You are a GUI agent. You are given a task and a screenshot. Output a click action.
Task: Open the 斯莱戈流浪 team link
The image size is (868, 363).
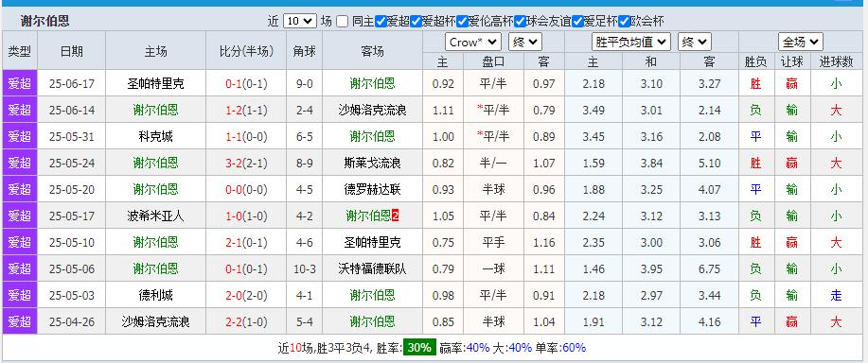click(x=373, y=163)
